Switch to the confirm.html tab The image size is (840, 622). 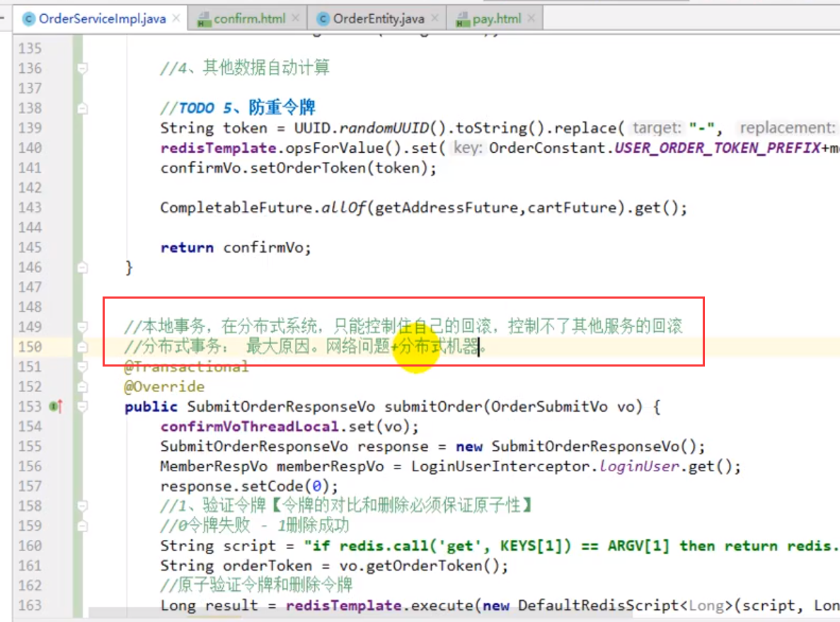(249, 19)
